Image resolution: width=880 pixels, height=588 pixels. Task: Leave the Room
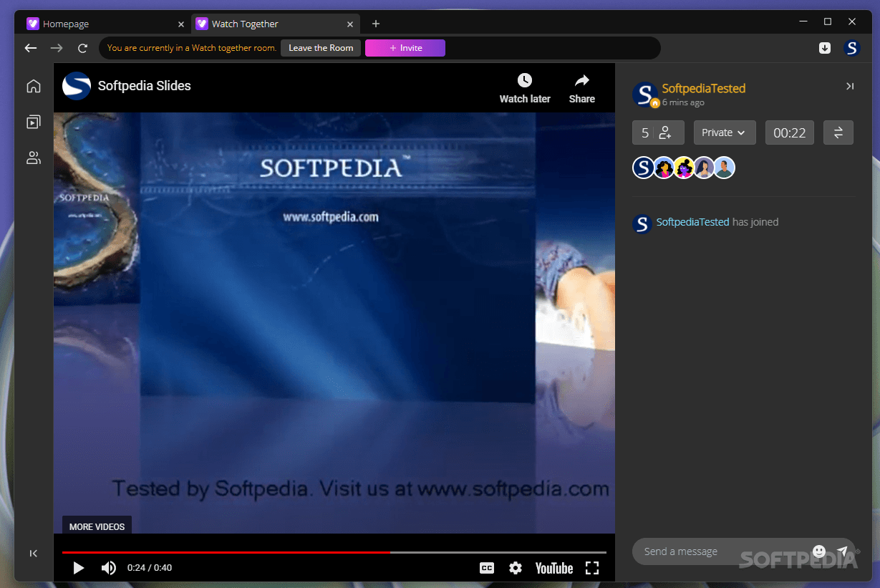click(x=321, y=48)
